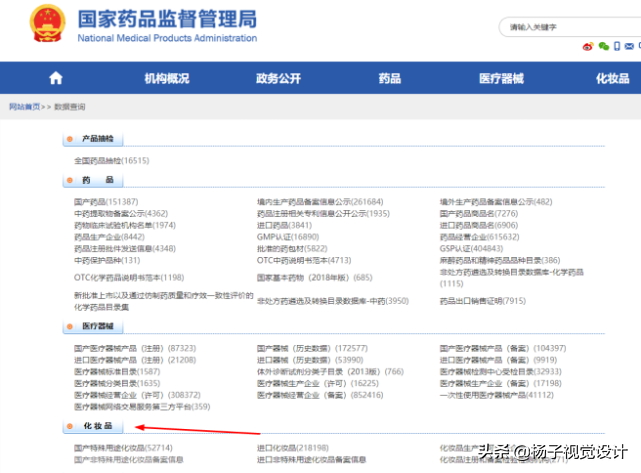Select the 产品抽检 section tab

(x=93, y=139)
